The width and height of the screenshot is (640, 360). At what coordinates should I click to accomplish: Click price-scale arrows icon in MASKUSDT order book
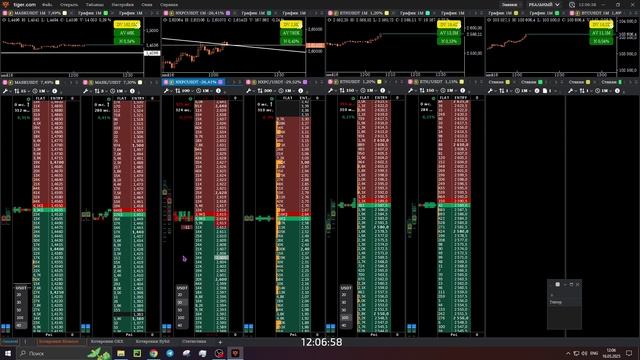(17, 91)
